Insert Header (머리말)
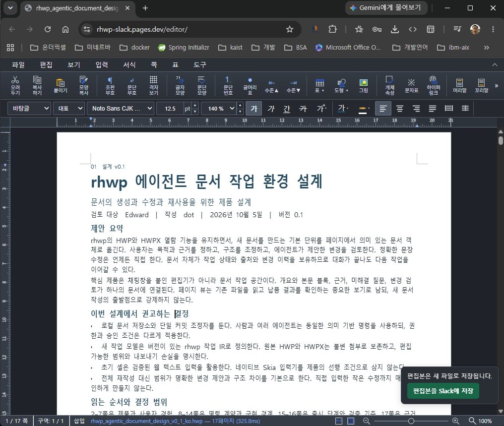 pyautogui.click(x=460, y=85)
